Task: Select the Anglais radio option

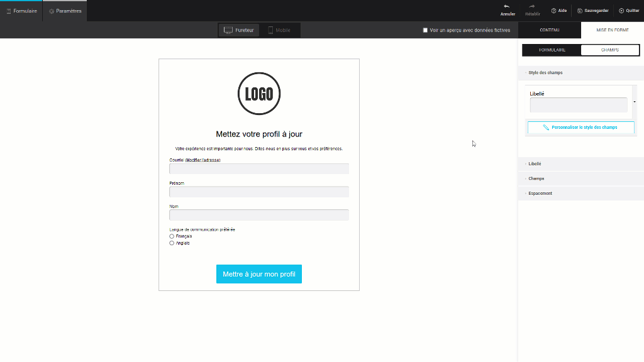Action: coord(172,243)
